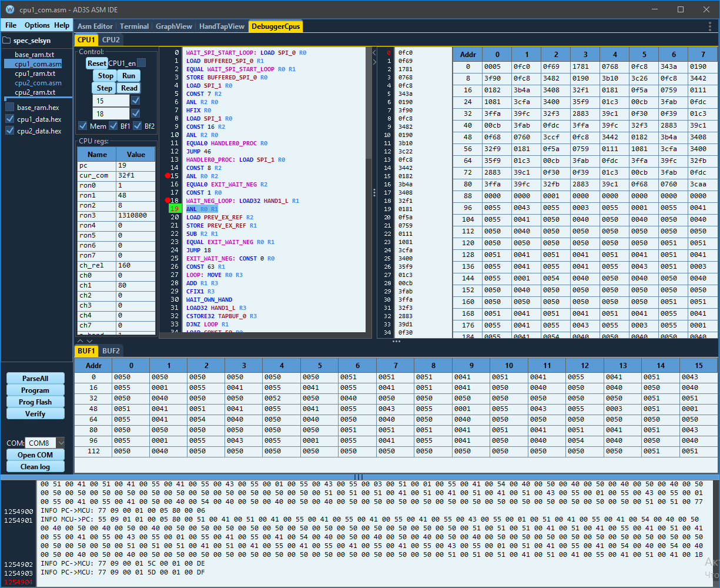
Task: Switch to the BUF2 tab
Action: (x=111, y=350)
